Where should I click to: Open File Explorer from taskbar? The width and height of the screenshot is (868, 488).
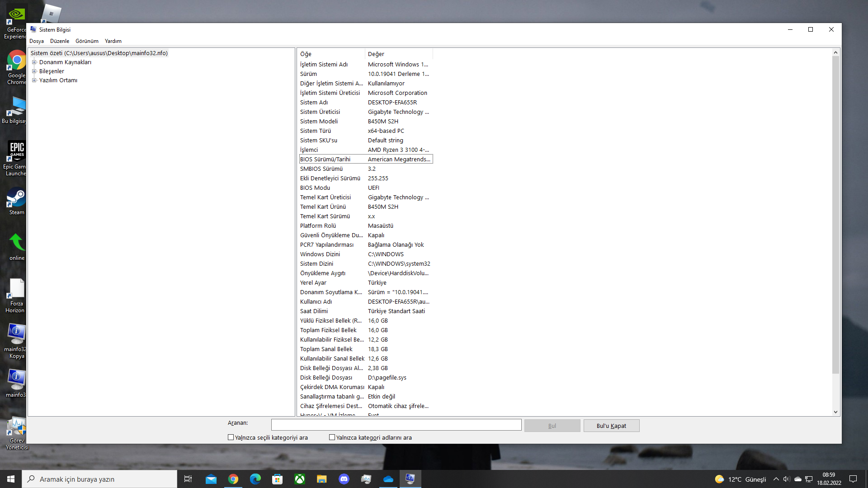322,479
